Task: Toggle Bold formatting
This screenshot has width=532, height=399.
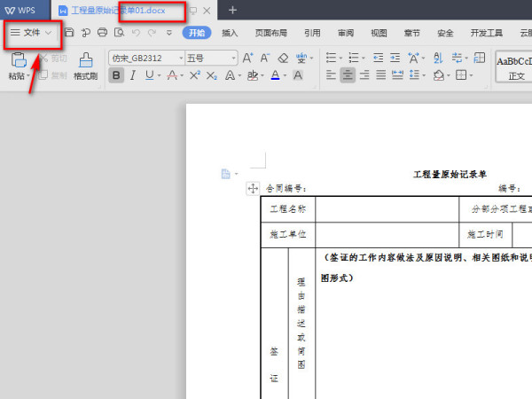Action: click(116, 75)
